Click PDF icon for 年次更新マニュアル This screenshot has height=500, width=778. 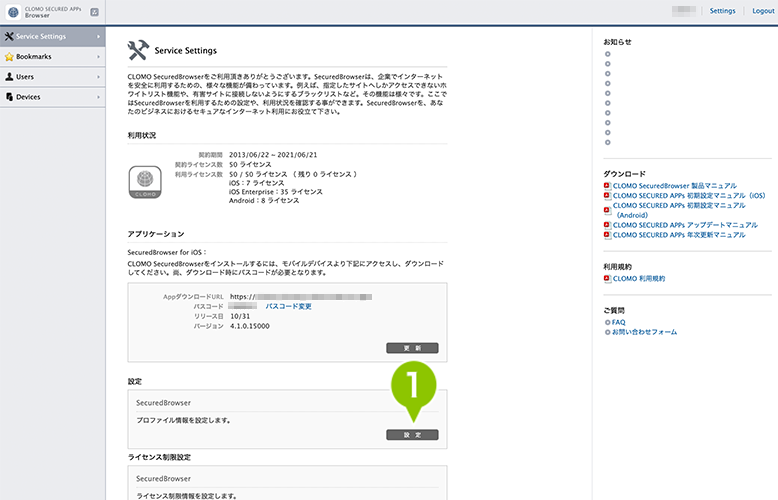pyautogui.click(x=607, y=235)
